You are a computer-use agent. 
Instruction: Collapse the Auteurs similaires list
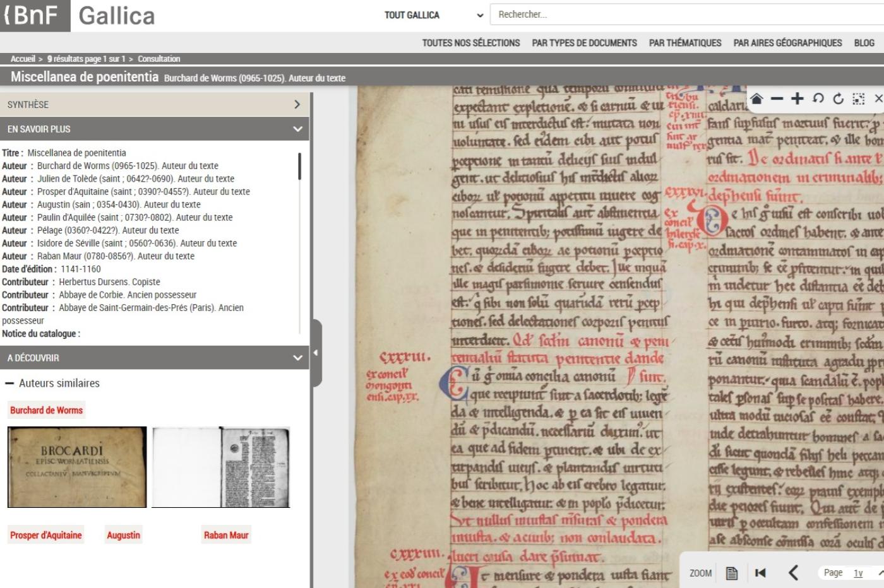point(52,383)
